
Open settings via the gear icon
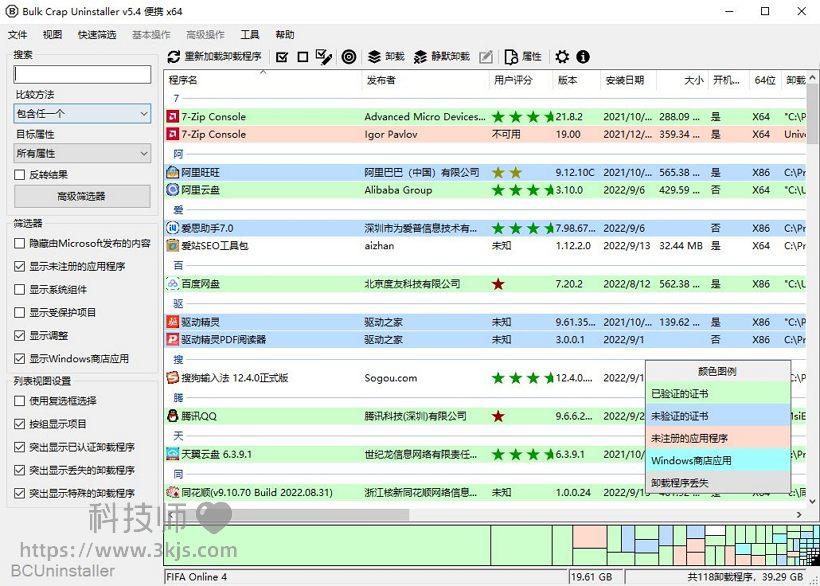click(562, 56)
